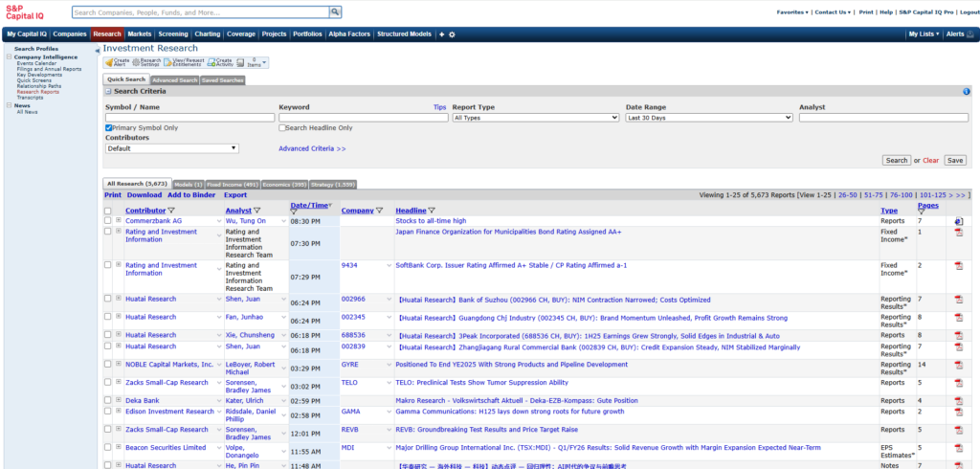Click into the Keyword input field

(362, 118)
